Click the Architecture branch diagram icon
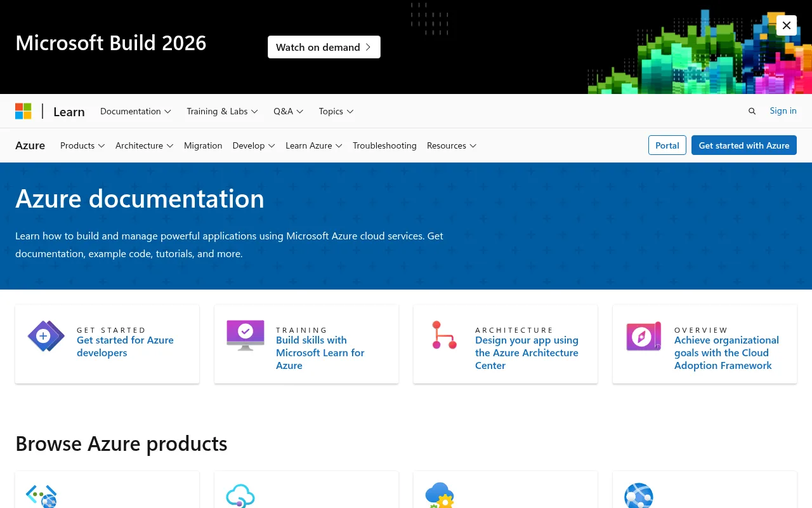812x508 pixels. tap(444, 335)
